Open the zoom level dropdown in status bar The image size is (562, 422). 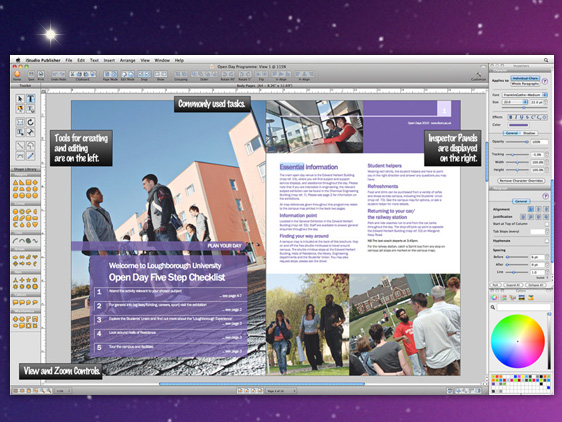tap(63, 391)
